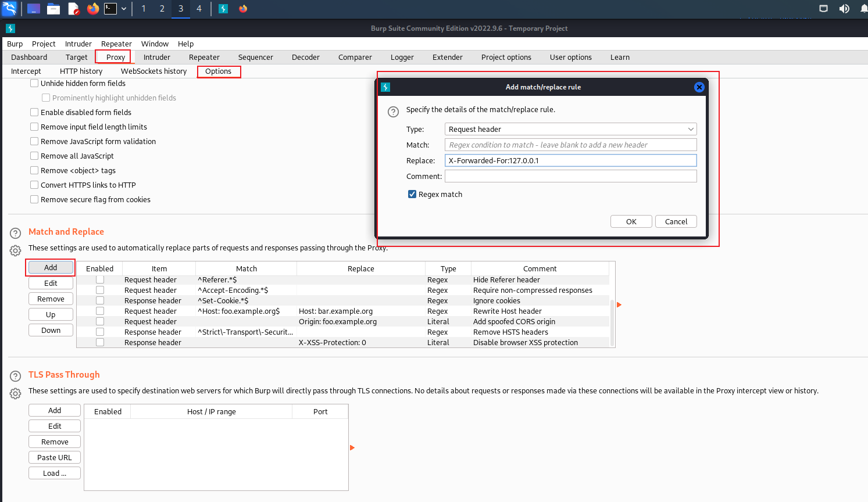
Task: Open help for Match and Replace section
Action: 16,234
